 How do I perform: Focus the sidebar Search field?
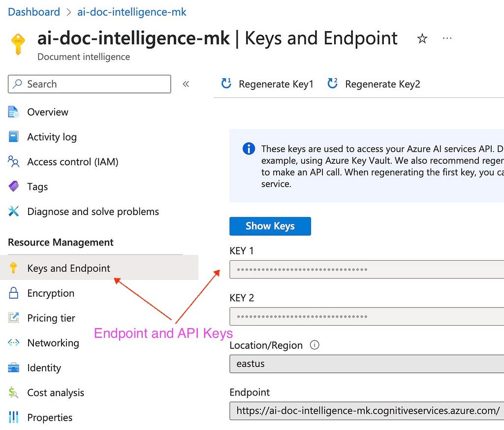pyautogui.click(x=90, y=84)
